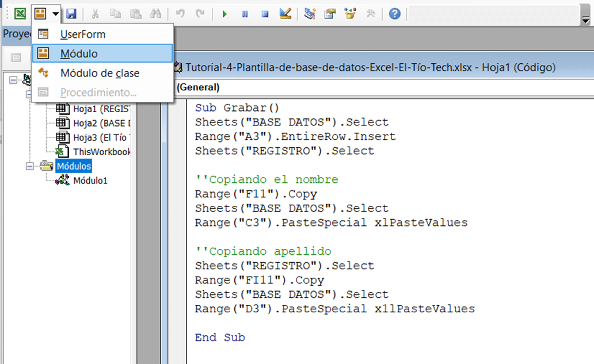594x364 pixels.
Task: Click the Find binoculars icon
Action: (155, 14)
